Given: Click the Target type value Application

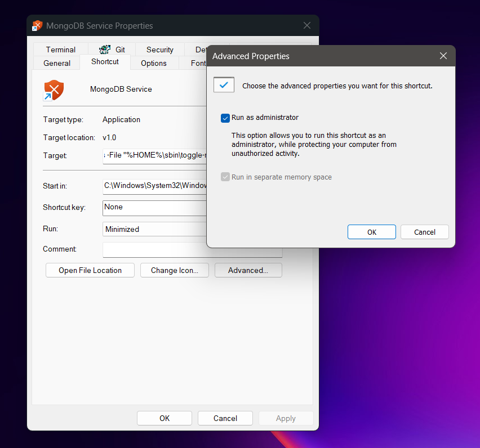Looking at the screenshot, I should pos(121,119).
